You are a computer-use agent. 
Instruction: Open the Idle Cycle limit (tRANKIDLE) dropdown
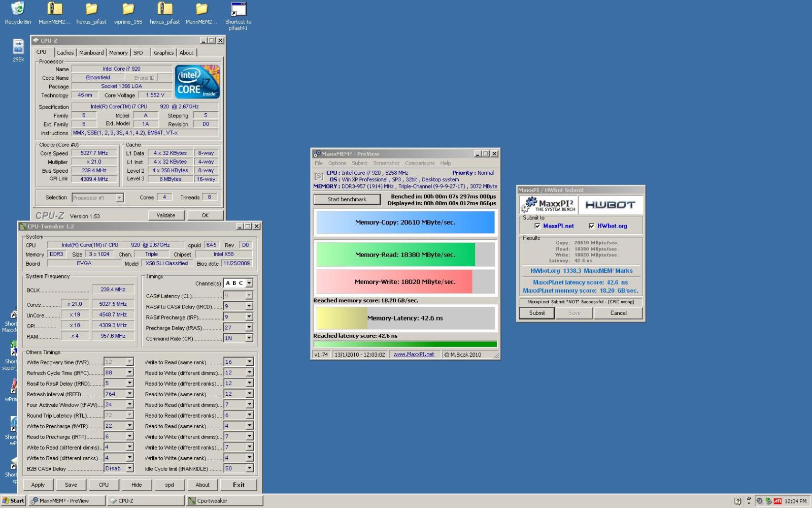249,468
